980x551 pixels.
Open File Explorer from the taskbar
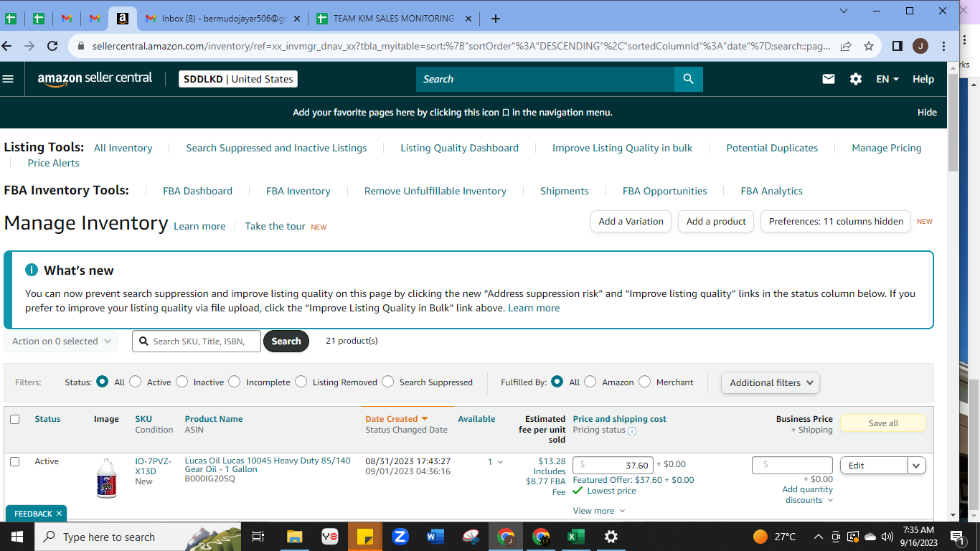coord(295,537)
